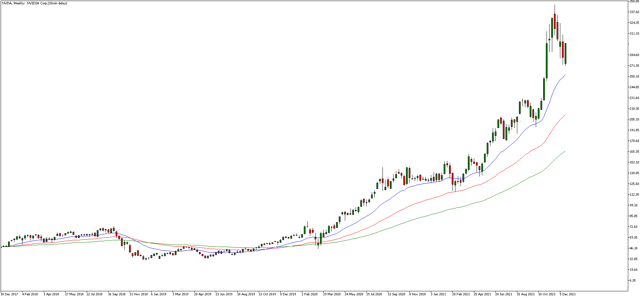Click the 16 Sep 2018 date label
Viewport: 644px width, 298px height.
click(x=117, y=294)
